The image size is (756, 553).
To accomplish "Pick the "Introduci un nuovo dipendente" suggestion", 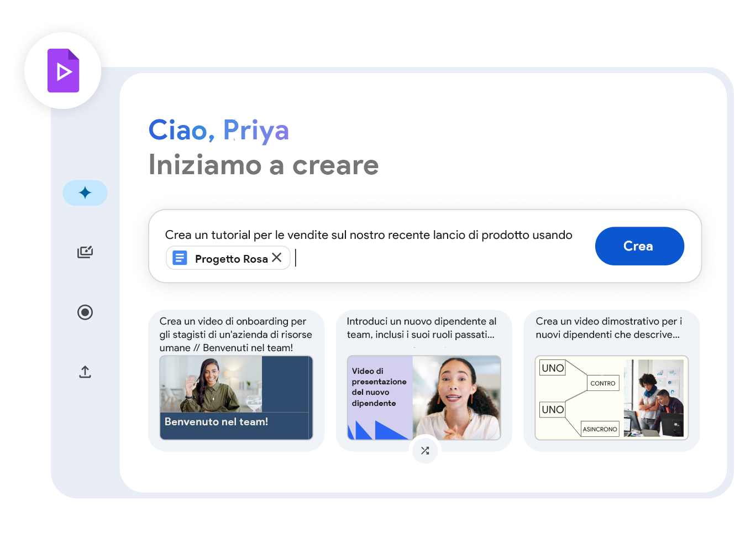I will point(421,328).
